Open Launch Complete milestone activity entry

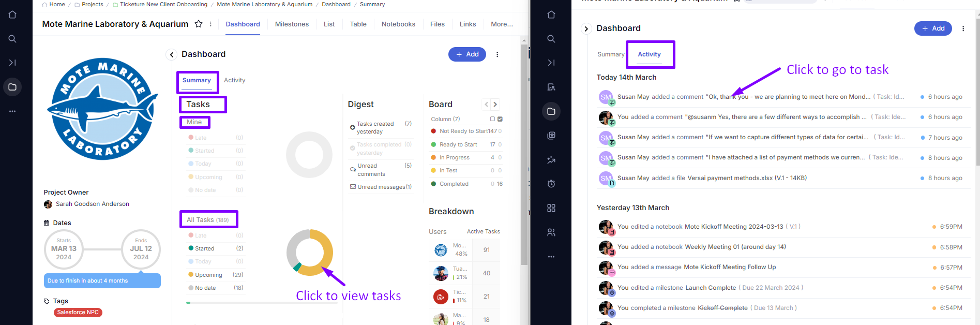711,288
